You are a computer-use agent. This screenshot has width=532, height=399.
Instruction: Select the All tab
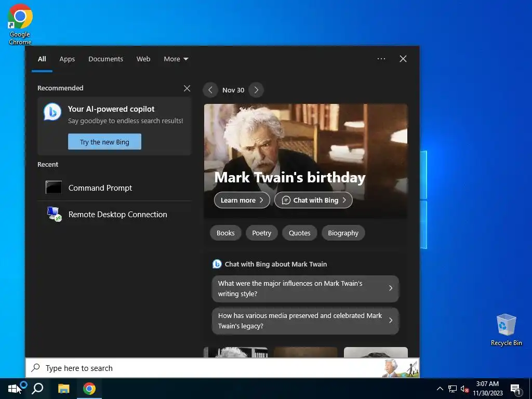(x=42, y=59)
